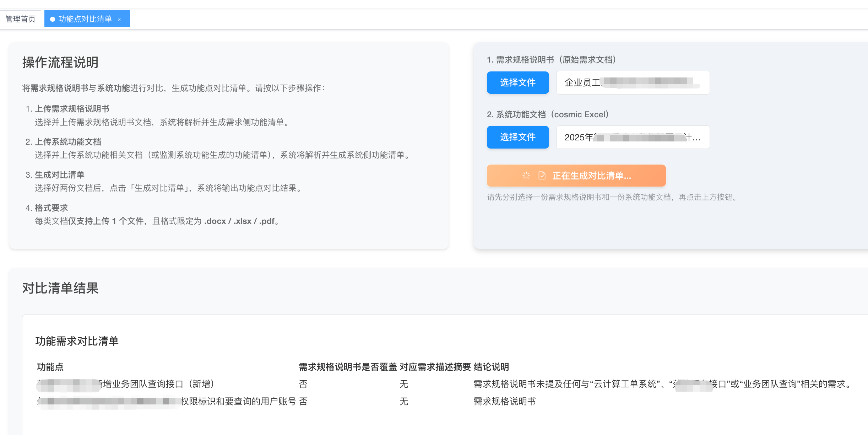
Task: Click the 功能点 column header
Action: [x=50, y=367]
